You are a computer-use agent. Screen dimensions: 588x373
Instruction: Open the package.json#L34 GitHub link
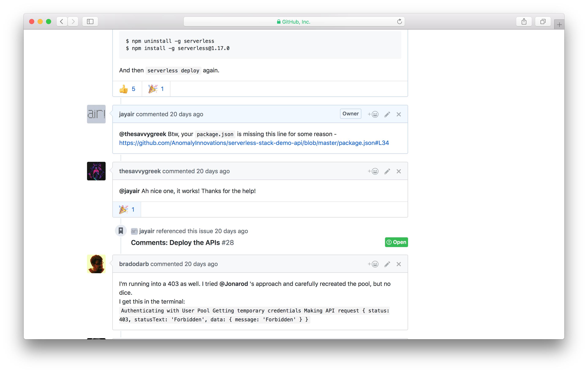(254, 143)
